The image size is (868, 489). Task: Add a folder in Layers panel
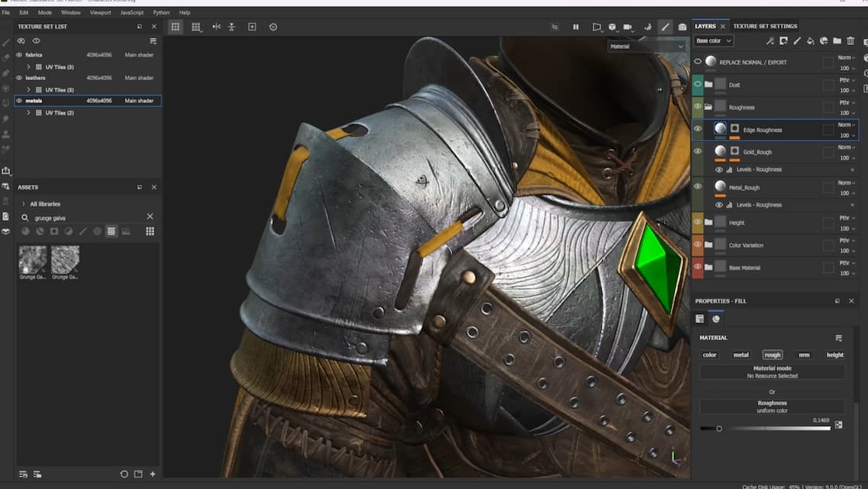coord(837,41)
